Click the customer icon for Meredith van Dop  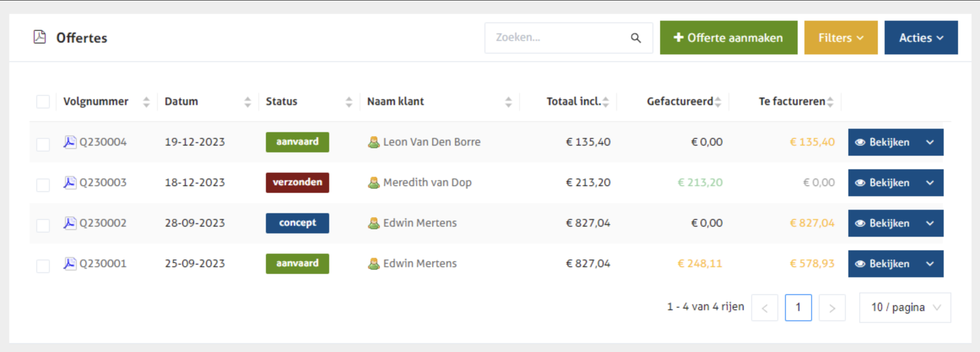click(374, 183)
